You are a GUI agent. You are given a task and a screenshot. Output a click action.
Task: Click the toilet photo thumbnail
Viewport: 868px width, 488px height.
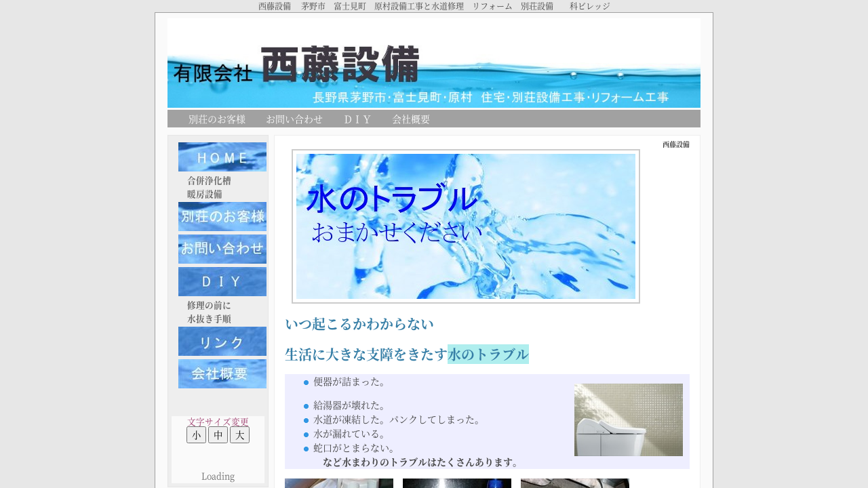(x=628, y=420)
